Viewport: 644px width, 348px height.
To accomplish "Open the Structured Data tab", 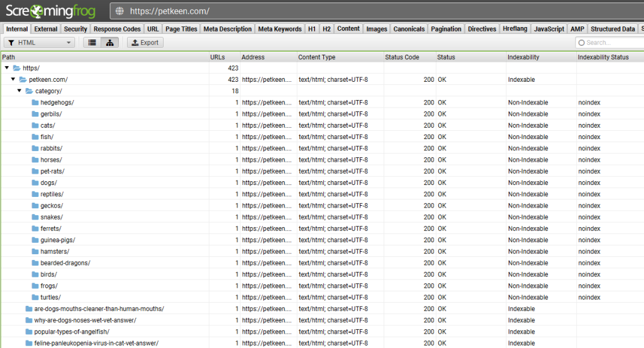I will pos(613,29).
